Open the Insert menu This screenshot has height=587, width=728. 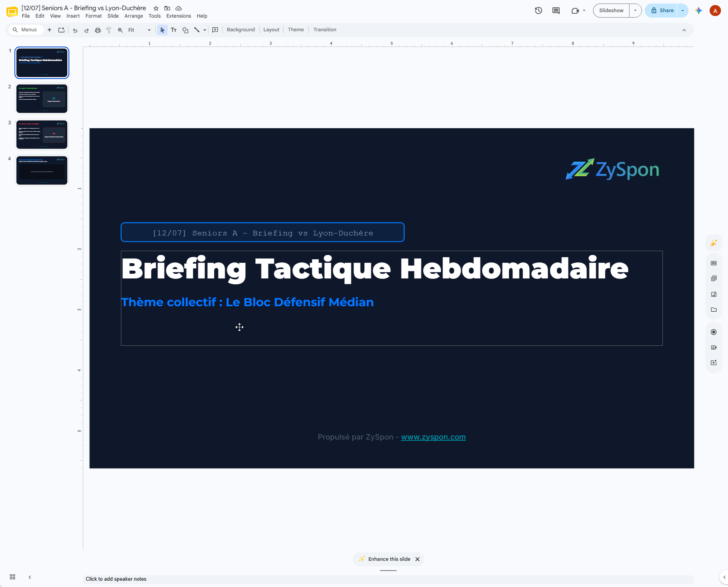pos(73,16)
